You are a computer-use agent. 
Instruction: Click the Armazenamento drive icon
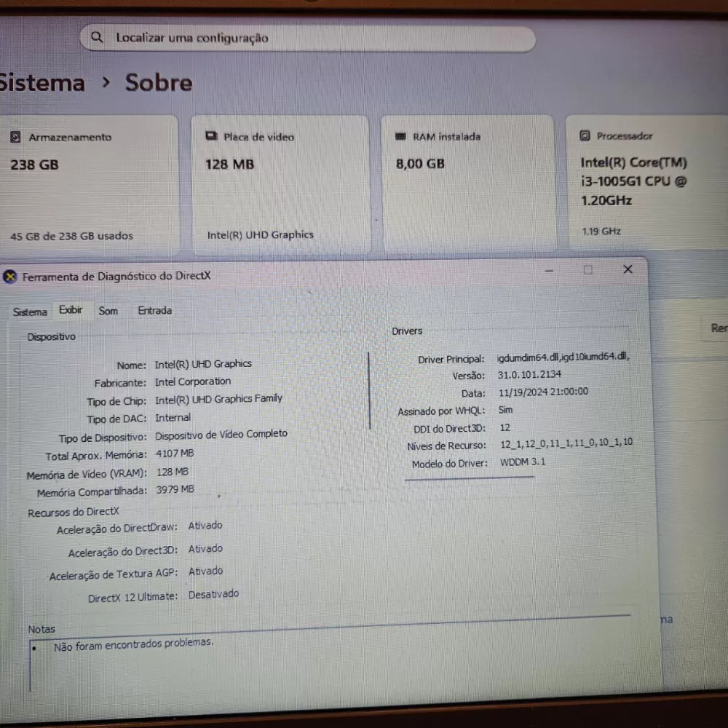pos(15,137)
